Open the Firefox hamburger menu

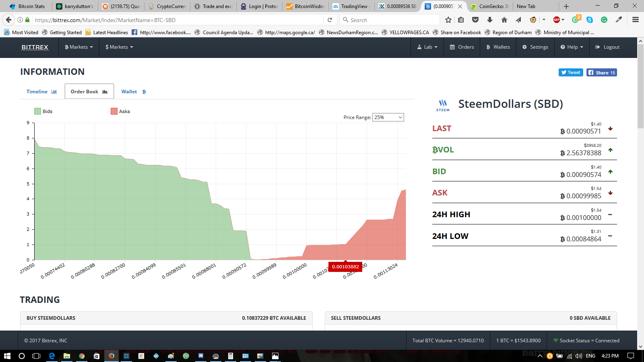point(636,20)
